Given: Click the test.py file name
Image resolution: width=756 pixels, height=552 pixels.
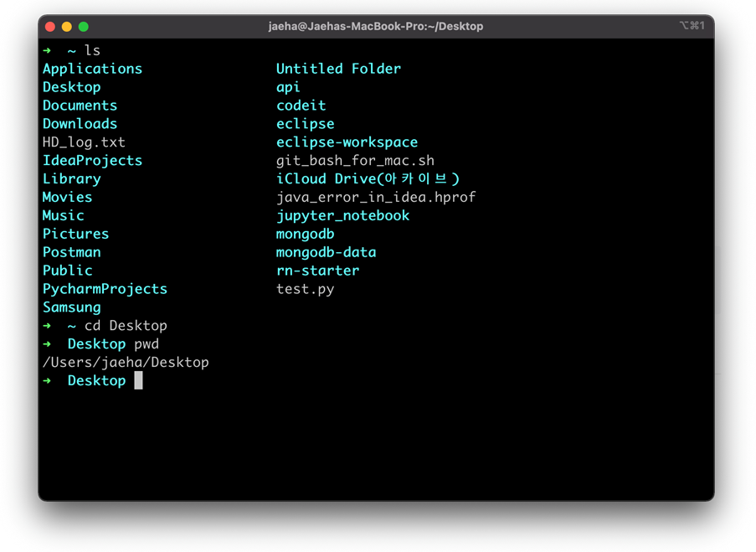Looking at the screenshot, I should pyautogui.click(x=306, y=289).
